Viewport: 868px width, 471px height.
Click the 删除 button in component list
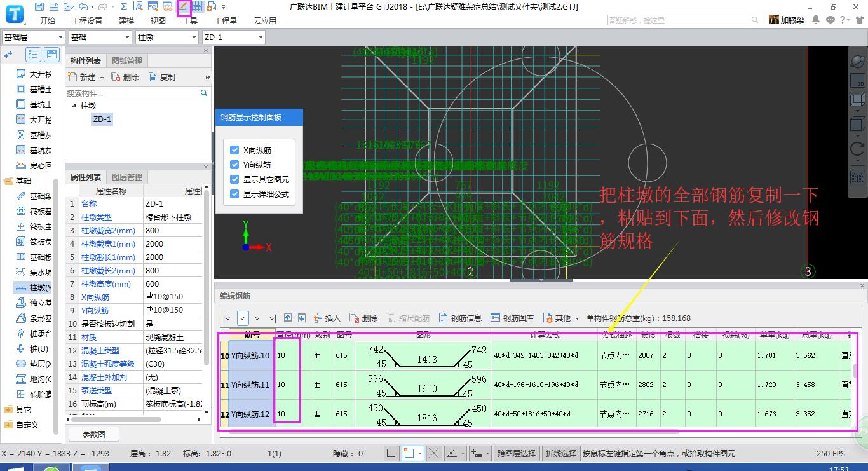tap(125, 78)
